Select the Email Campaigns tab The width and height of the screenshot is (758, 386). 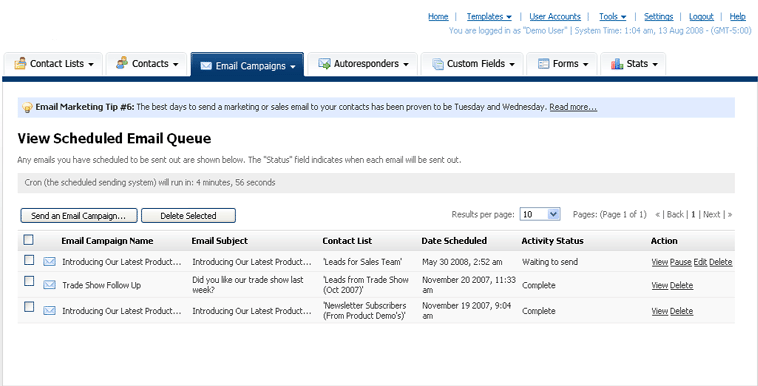(247, 65)
